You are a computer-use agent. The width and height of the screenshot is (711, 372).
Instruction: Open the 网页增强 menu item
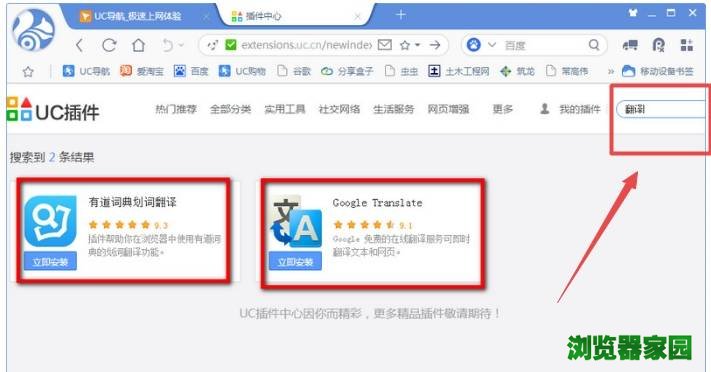(x=448, y=109)
